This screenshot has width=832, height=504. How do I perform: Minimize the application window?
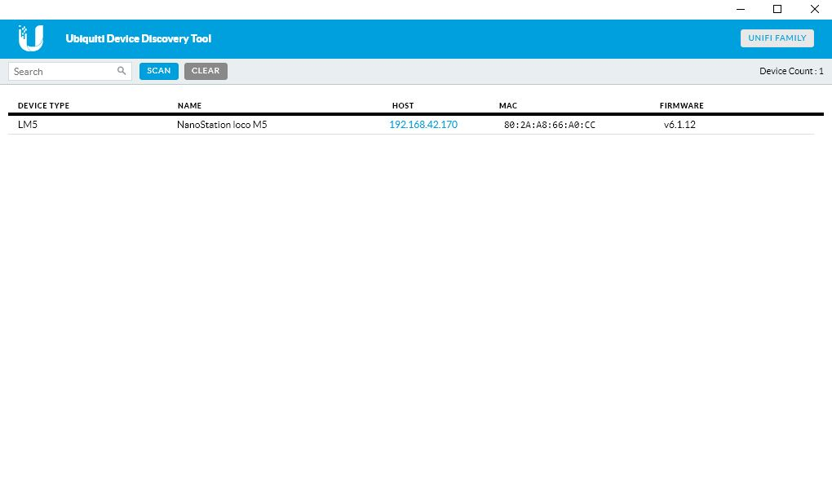click(x=741, y=9)
